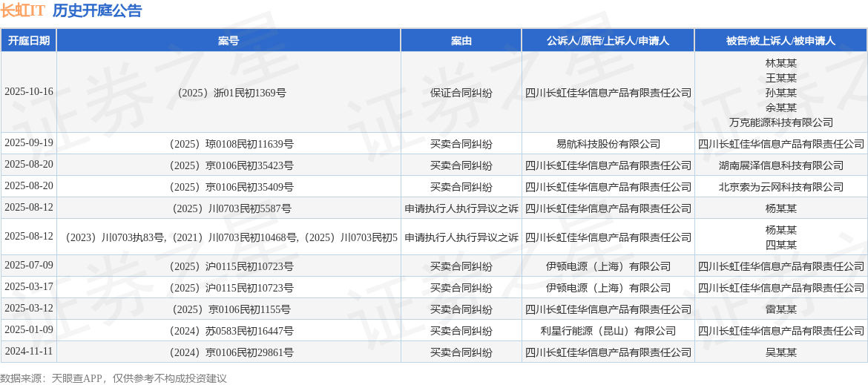Select the 案由 column header
Viewport: 868px width, 385px height.
pos(461,40)
